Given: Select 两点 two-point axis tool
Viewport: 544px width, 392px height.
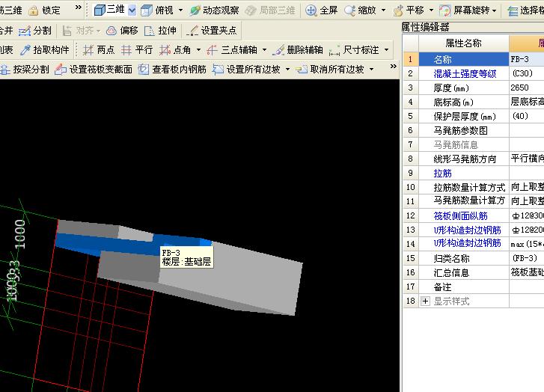Looking at the screenshot, I should (x=98, y=50).
